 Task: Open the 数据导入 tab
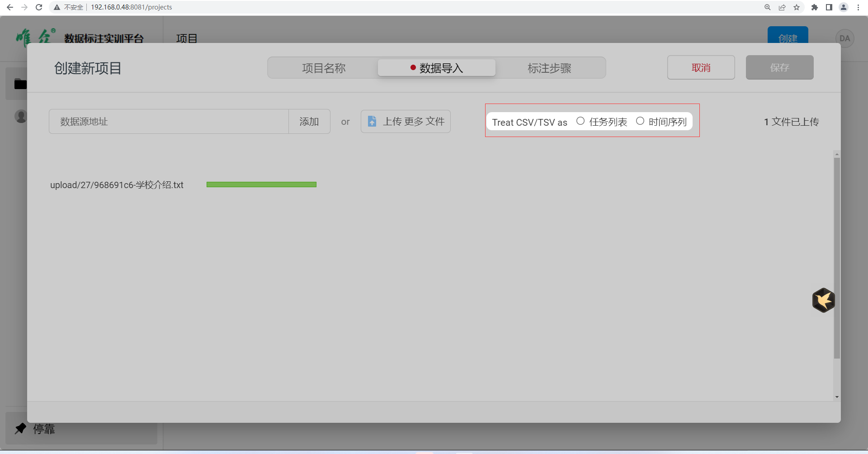437,68
